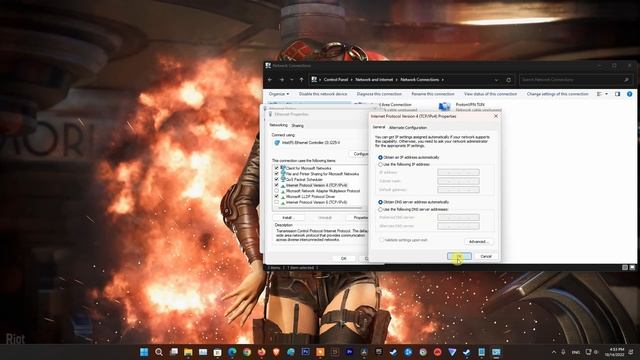Toggle Internet Protocol Version 6 checkbox
640x360 pixels.
click(277, 202)
